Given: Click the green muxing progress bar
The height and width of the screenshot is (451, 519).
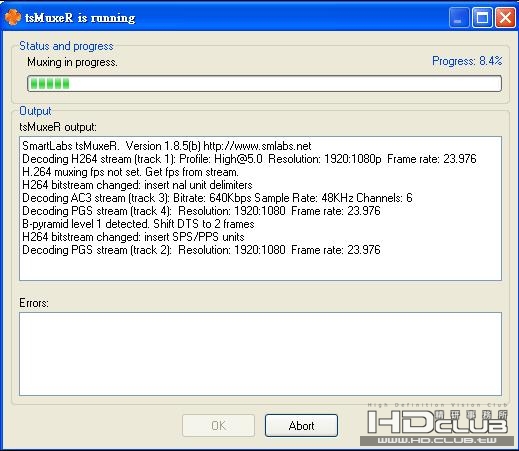Looking at the screenshot, I should (x=264, y=83).
